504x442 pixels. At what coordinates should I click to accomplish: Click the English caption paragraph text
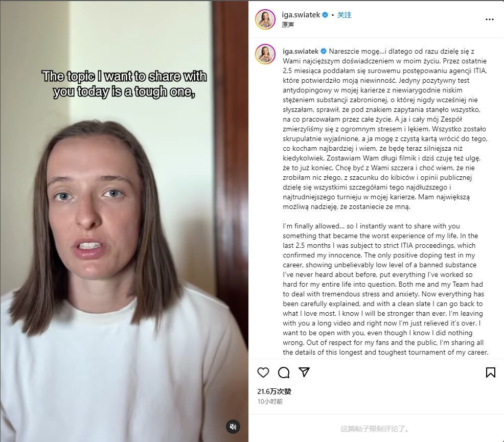pos(385,289)
